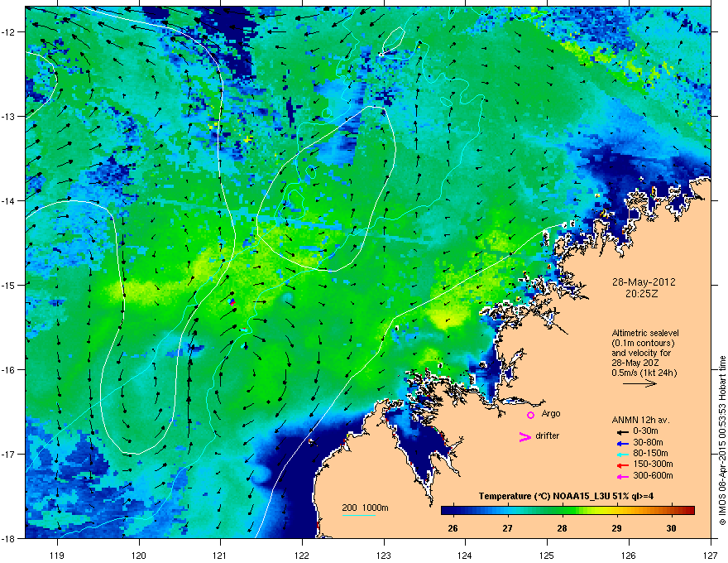This screenshot has width=728, height=563.
Task: Click the dark blue 26°C end of colorbar
Action: [453, 511]
